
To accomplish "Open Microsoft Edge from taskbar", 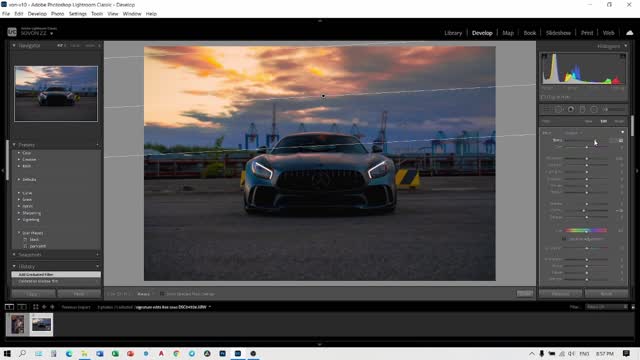I will (69, 353).
